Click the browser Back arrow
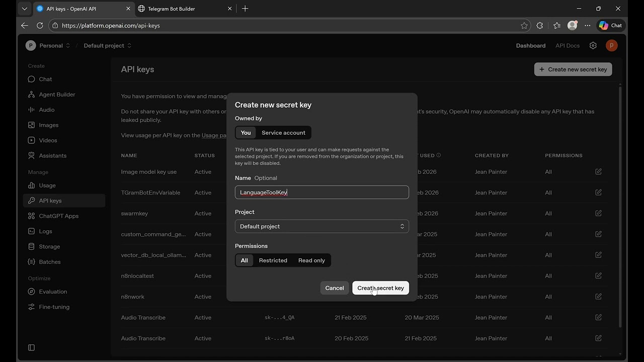644x362 pixels. (x=25, y=25)
